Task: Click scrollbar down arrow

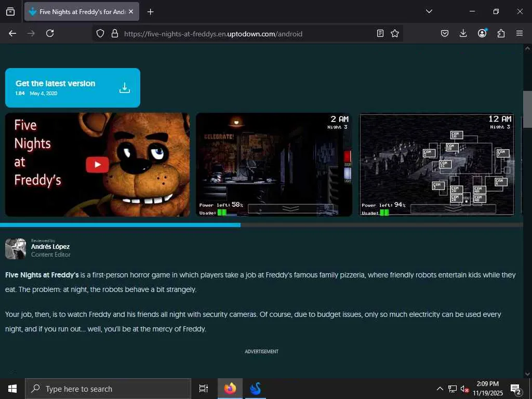Action: [527, 374]
